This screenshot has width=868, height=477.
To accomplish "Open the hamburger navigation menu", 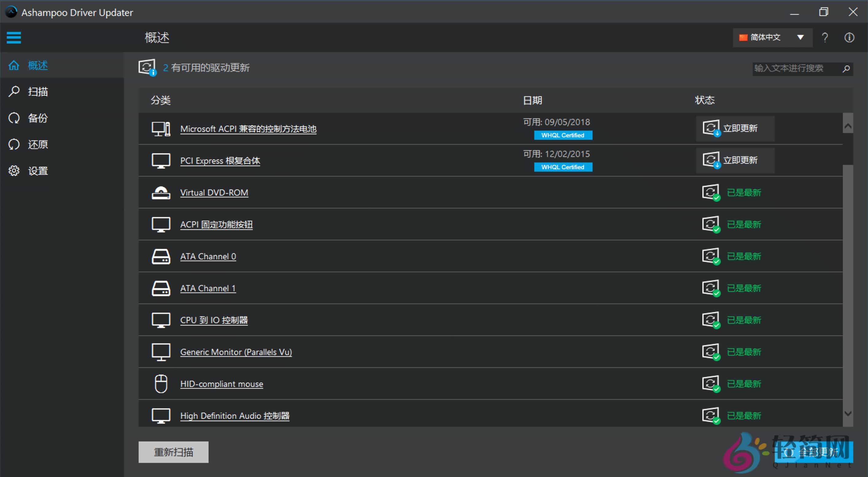I will (13, 37).
